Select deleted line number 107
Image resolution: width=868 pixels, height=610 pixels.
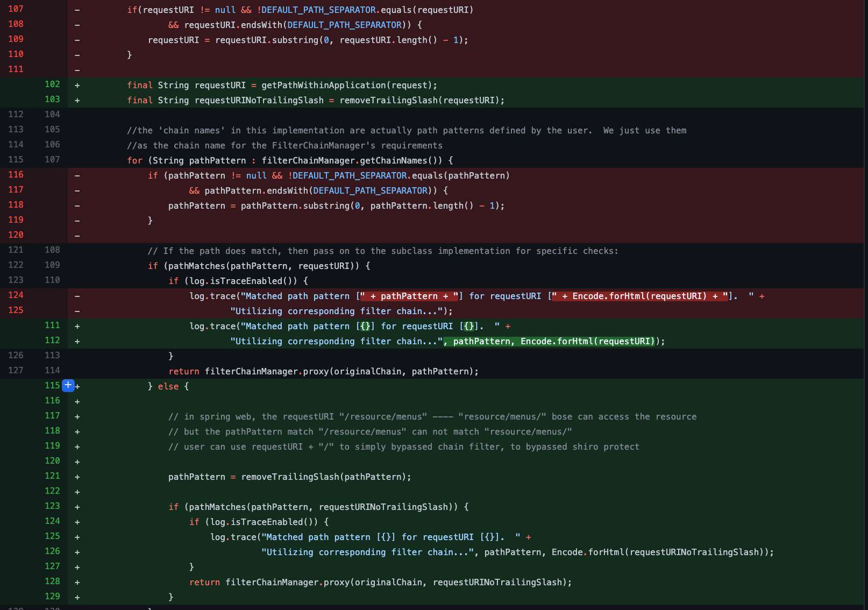pyautogui.click(x=16, y=9)
